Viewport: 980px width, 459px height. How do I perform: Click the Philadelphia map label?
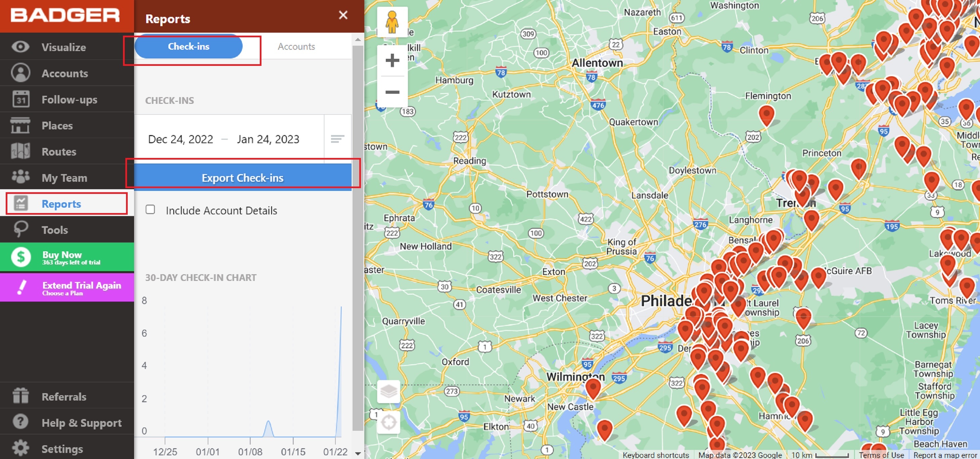point(666,301)
